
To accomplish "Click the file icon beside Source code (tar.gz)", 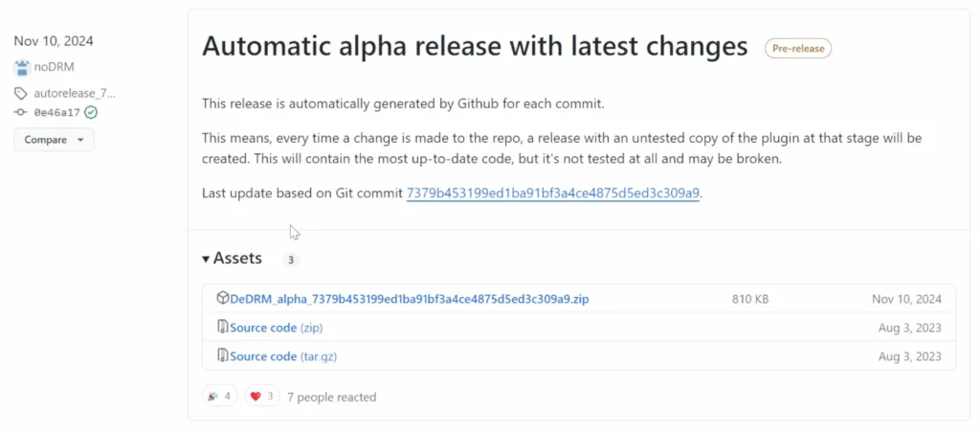I will (222, 355).
